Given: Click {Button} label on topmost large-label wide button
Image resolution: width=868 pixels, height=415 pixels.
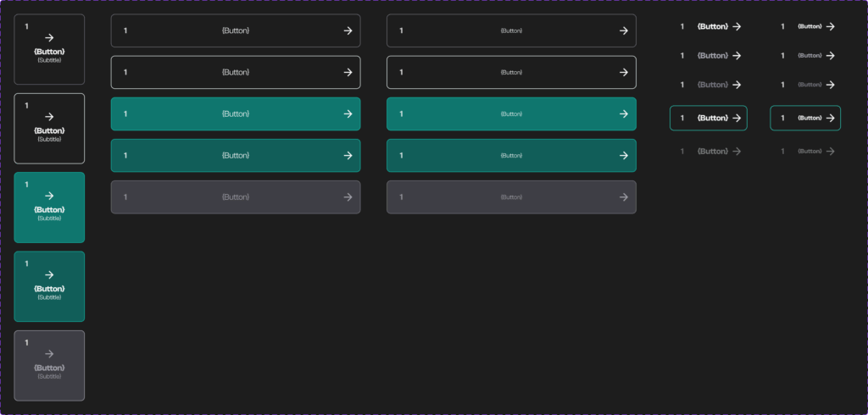Looking at the screenshot, I should click(236, 30).
